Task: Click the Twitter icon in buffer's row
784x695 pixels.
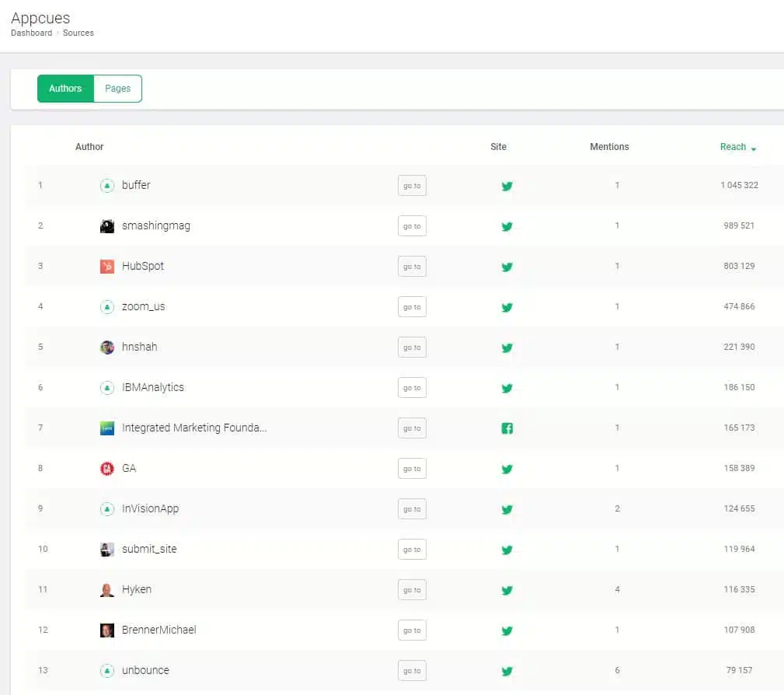Action: coord(507,186)
